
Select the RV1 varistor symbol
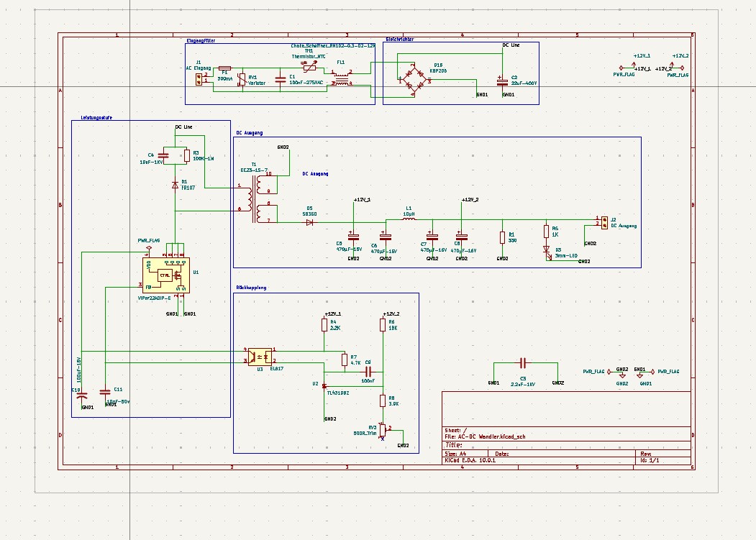[242, 80]
